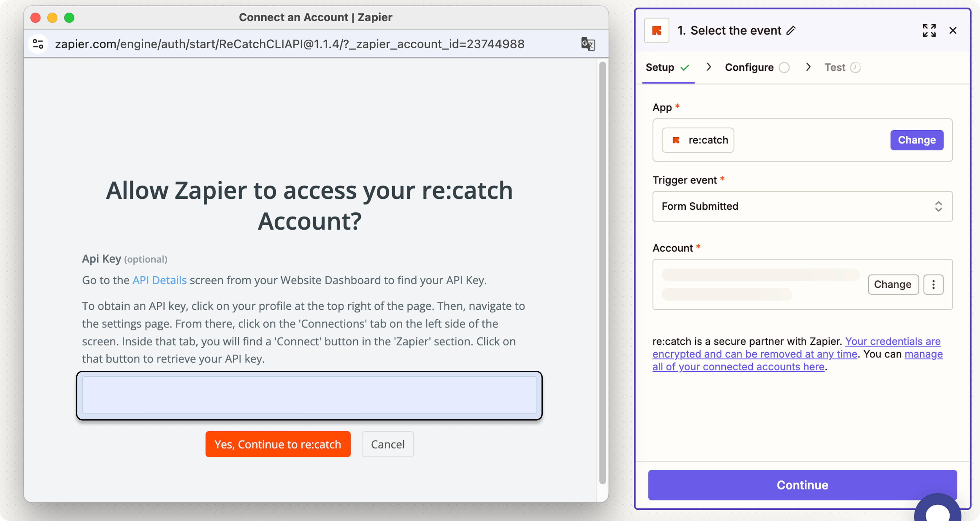Viewport: 980px width, 521px height.
Task: Click the site settings icon in address bar
Action: [38, 44]
